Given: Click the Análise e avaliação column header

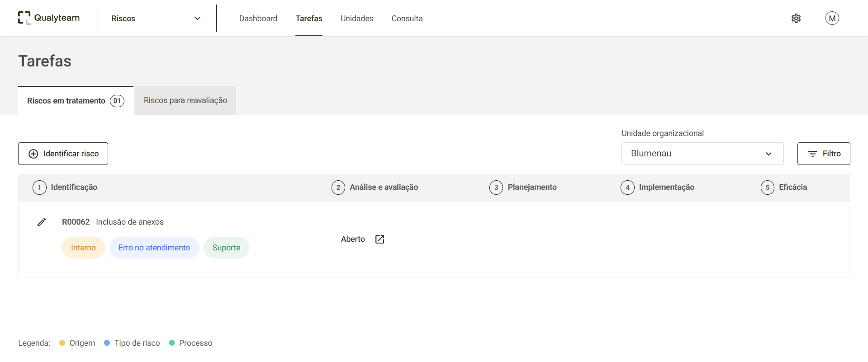Looking at the screenshot, I should (384, 187).
